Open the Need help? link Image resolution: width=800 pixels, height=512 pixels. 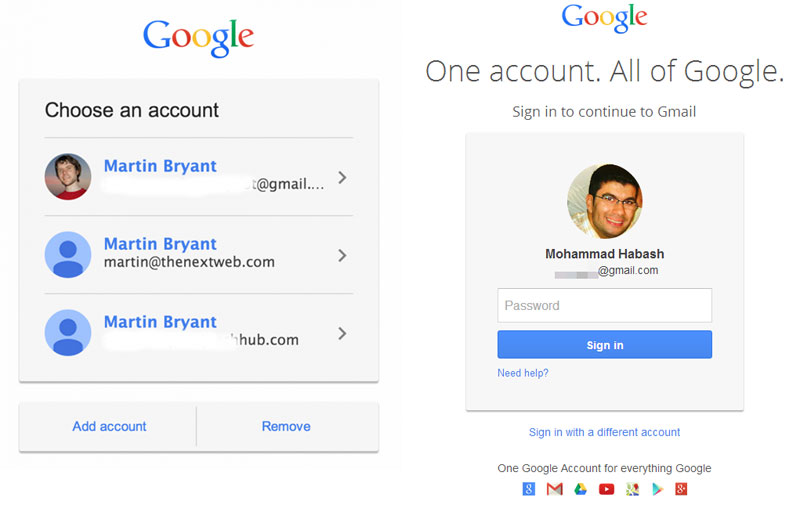[x=523, y=373]
